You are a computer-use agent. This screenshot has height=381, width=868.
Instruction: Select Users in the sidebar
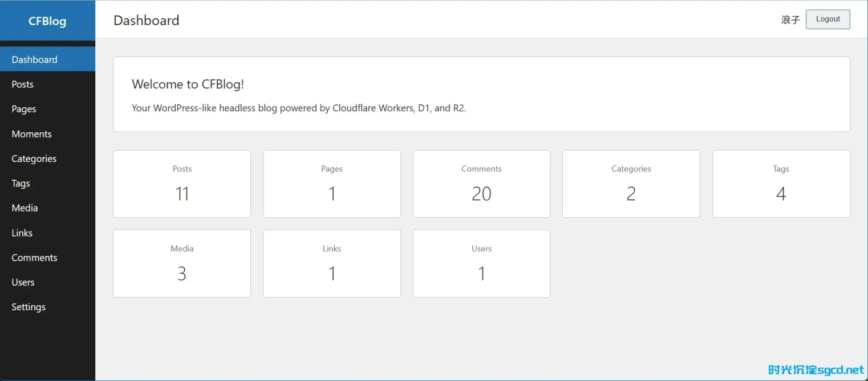tap(23, 282)
